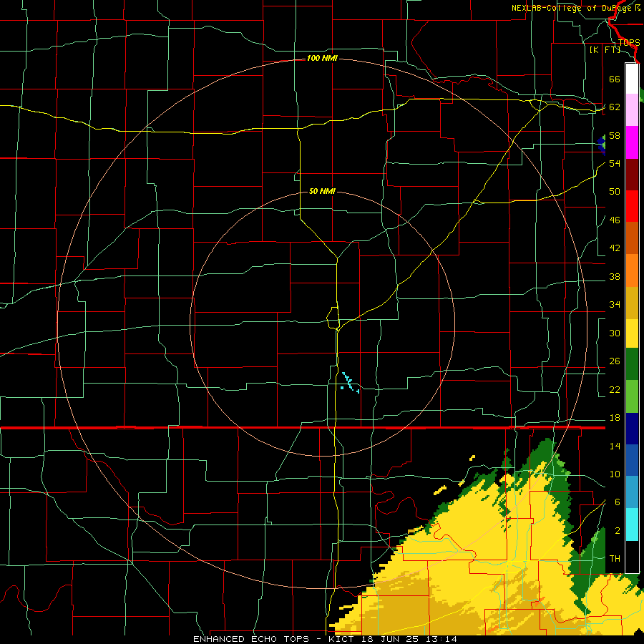644x644 pixels.
Task: Click the yellow 34 kft legend swatch
Action: 632,333
